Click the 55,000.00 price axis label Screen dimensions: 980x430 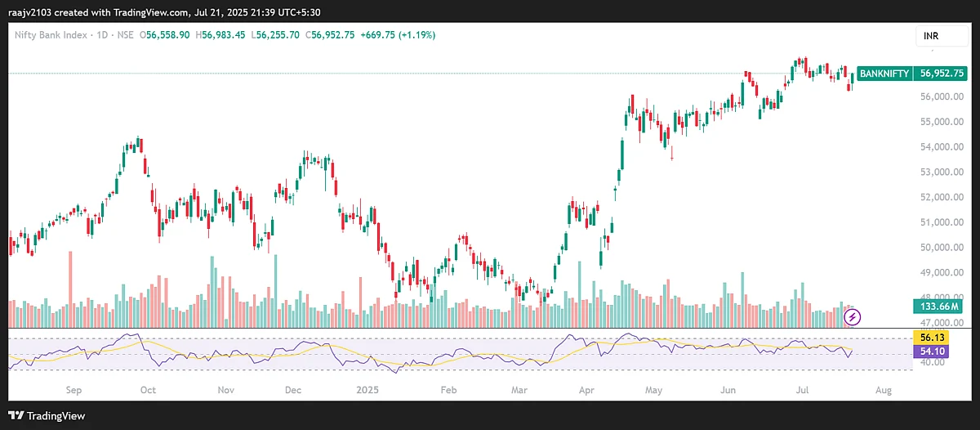[x=942, y=122]
